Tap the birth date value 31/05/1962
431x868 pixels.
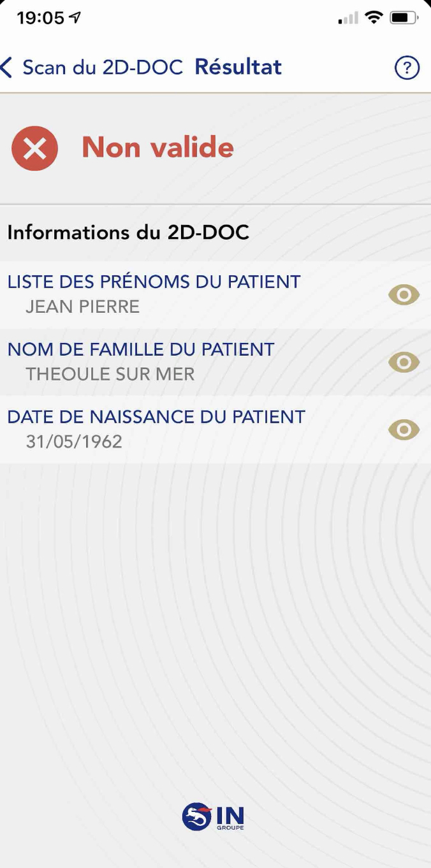(x=74, y=442)
